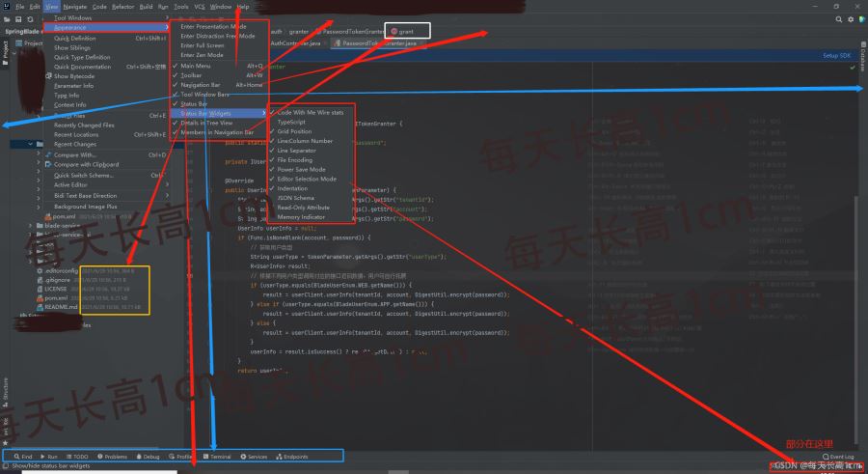Open the Event Log panel
This screenshot has height=474, width=868.
coord(841,457)
